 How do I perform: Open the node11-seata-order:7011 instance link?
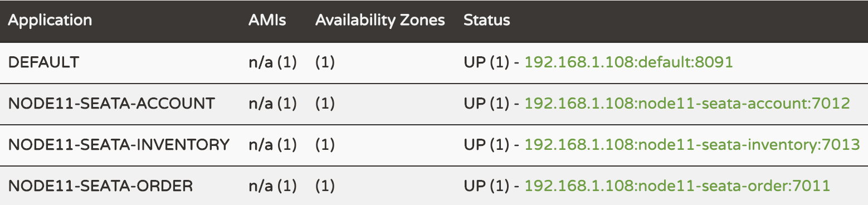coord(677,186)
